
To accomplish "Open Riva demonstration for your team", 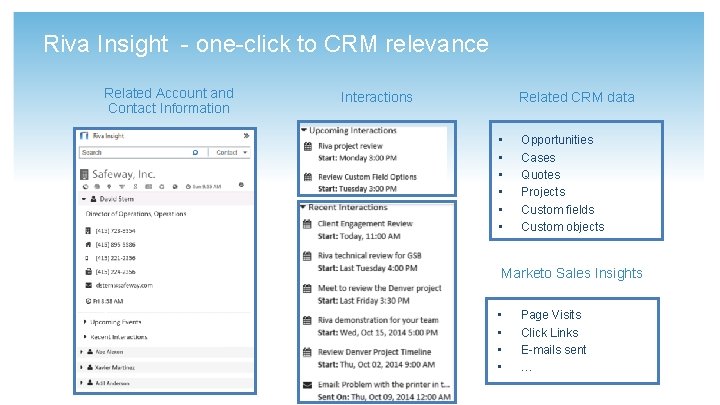I will tap(378, 320).
